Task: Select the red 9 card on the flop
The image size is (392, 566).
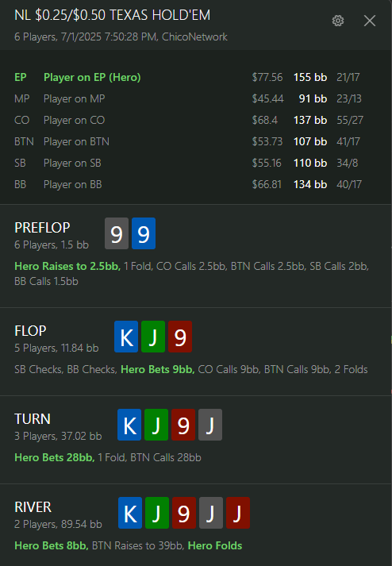Action: [180, 337]
